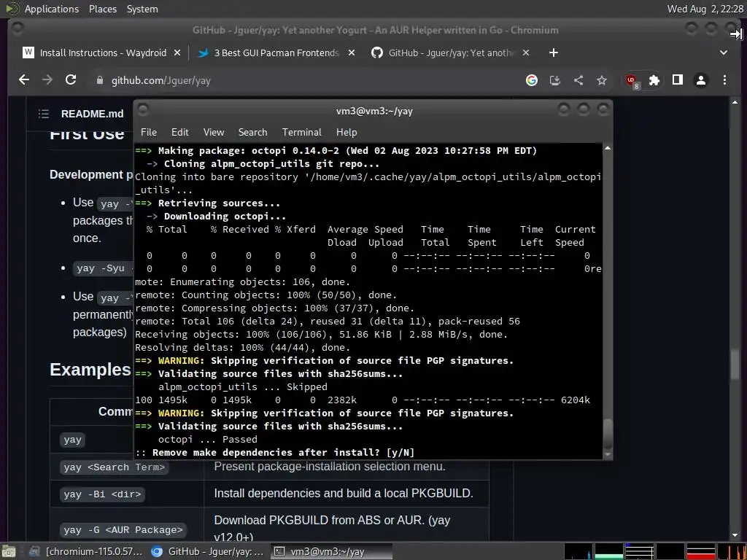747x560 pixels.
Task: Open uBlock Origin extension icon
Action: [632, 80]
